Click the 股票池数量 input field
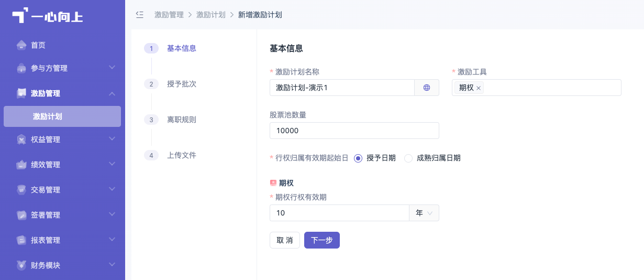The width and height of the screenshot is (644, 280). tap(354, 131)
